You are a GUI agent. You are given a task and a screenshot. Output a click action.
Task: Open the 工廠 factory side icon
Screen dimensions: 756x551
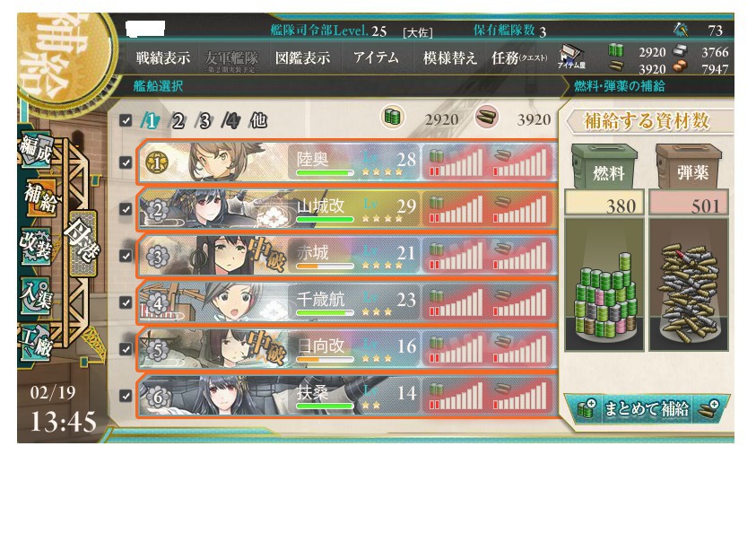tap(36, 341)
